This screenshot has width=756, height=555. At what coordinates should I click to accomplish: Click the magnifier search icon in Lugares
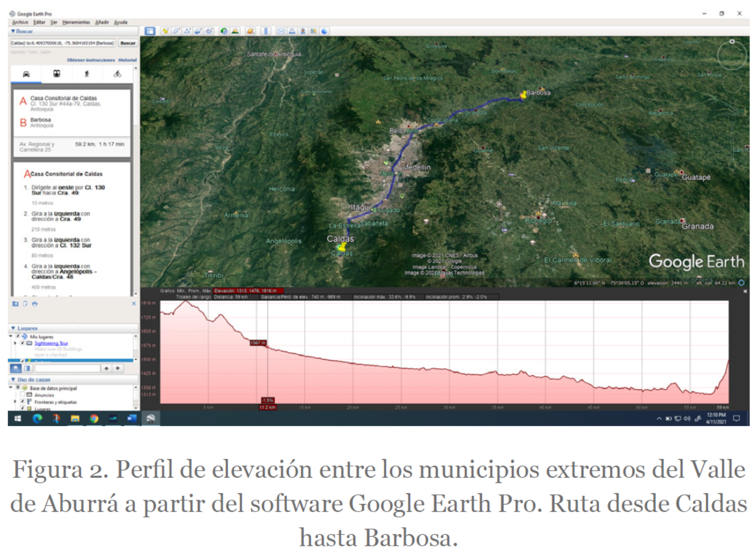coord(16,368)
